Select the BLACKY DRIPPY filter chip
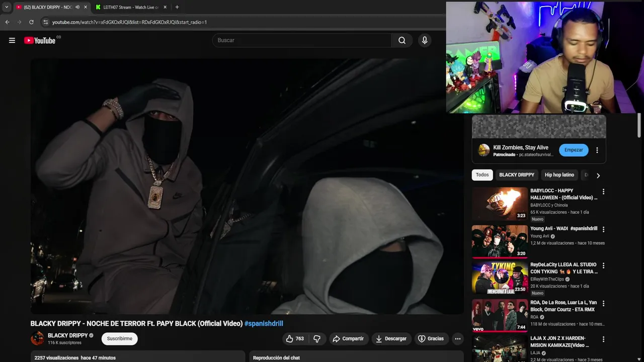This screenshot has width=644, height=362. 517,175
